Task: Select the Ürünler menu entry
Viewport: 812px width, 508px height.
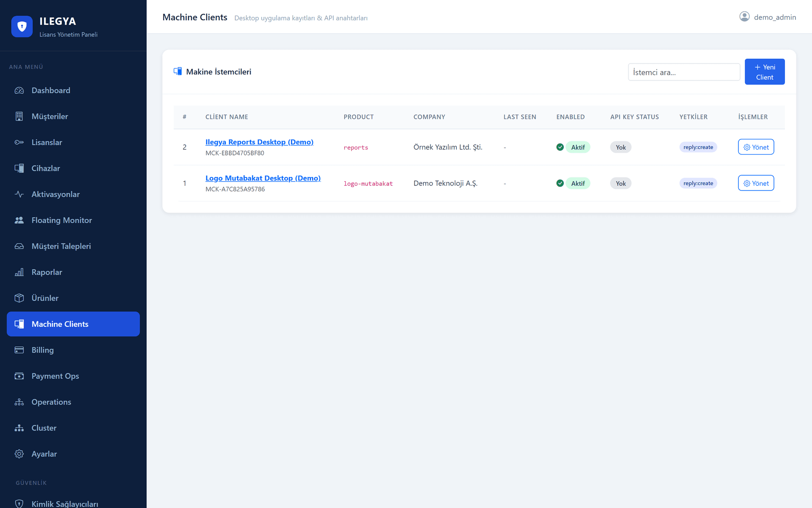Action: click(73, 298)
